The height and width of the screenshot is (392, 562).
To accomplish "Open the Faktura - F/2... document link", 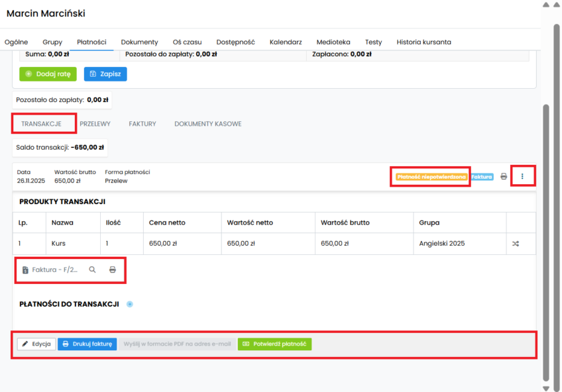I will click(x=55, y=270).
